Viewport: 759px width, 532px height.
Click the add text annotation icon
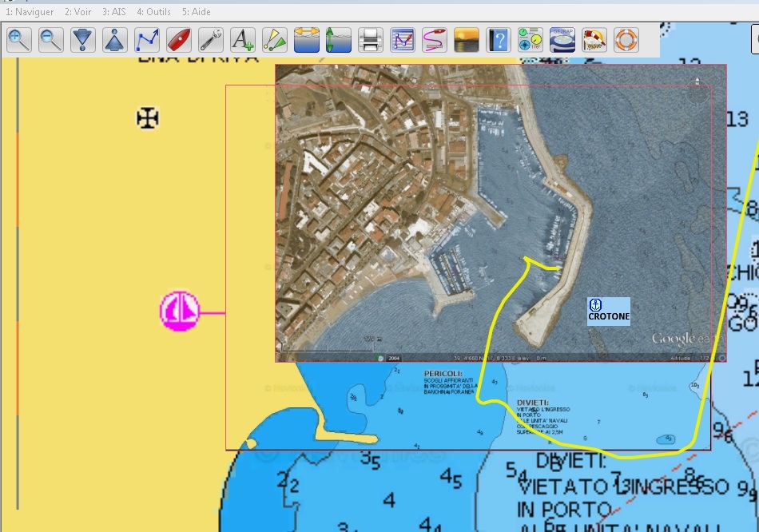[x=243, y=39]
